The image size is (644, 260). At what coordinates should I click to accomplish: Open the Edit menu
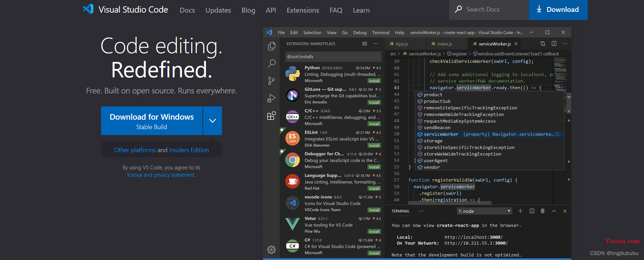pos(294,33)
